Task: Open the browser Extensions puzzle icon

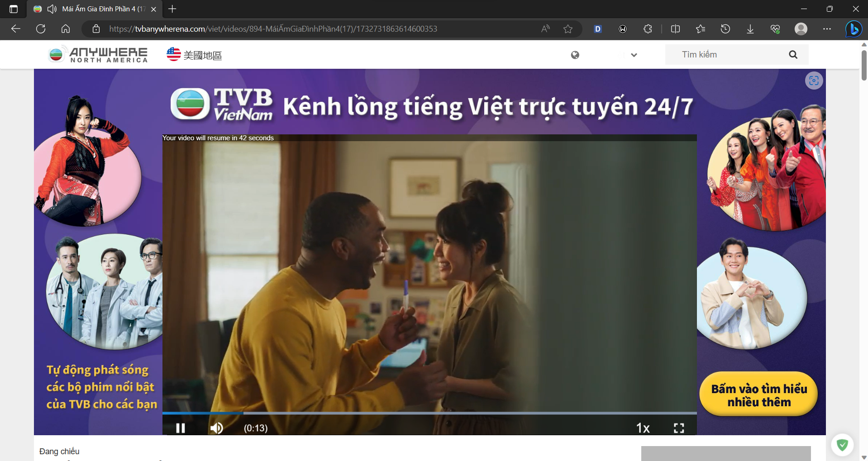Action: pyautogui.click(x=648, y=29)
